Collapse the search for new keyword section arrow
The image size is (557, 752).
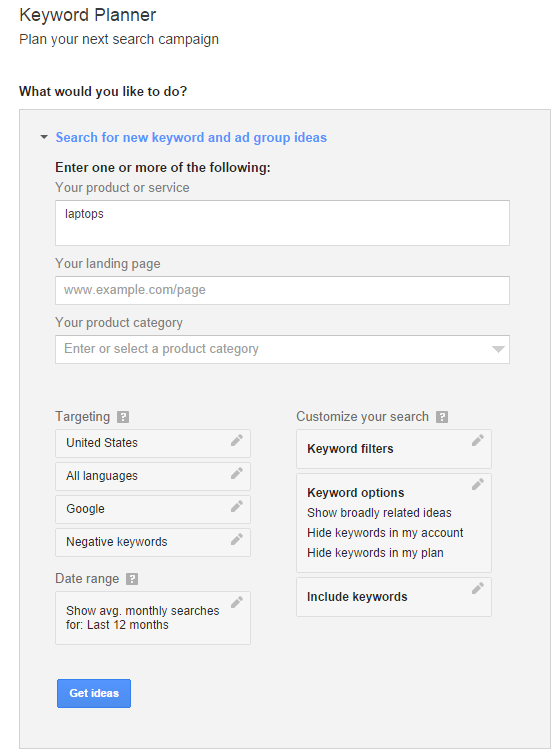44,137
